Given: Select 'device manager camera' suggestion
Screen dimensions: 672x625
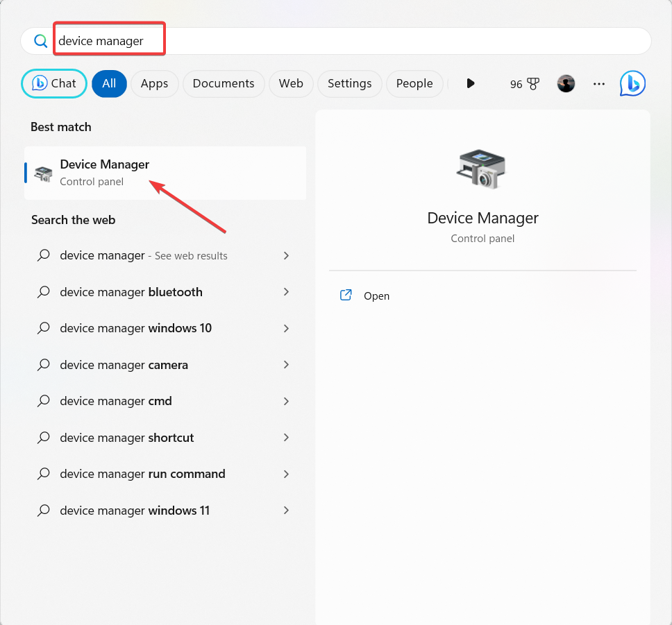Looking at the screenshot, I should coord(165,365).
